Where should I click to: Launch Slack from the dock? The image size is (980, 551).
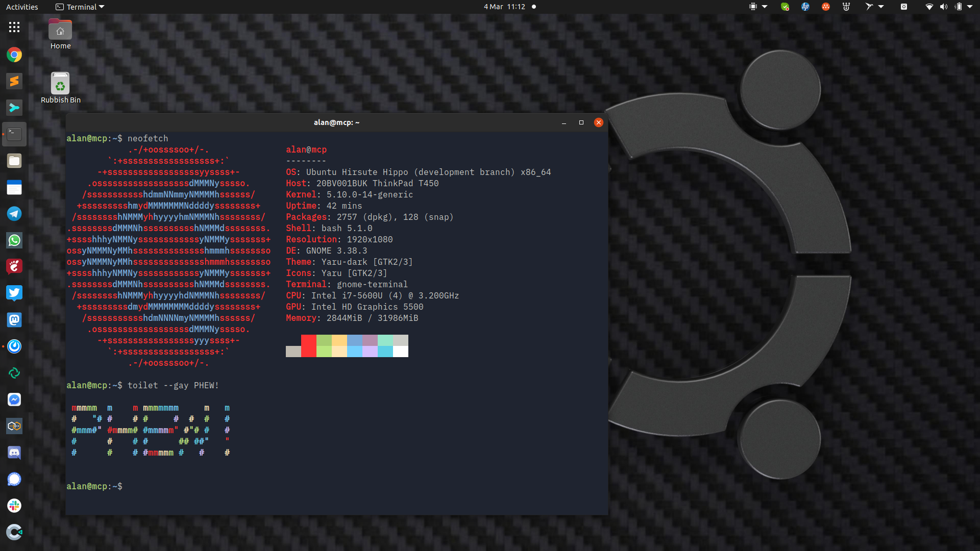coord(14,506)
